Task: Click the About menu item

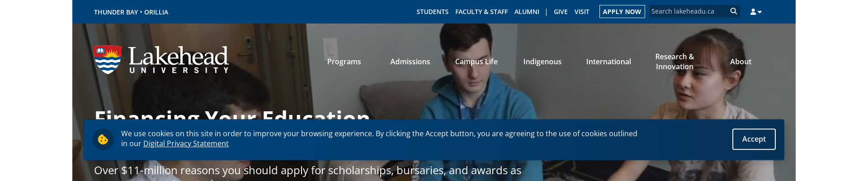Action: 741,62
